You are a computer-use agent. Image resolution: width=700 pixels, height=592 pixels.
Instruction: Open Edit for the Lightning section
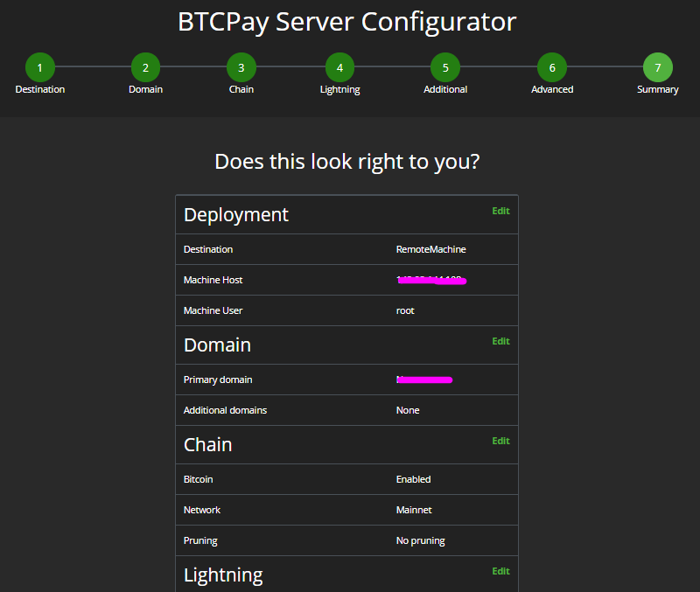[500, 571]
